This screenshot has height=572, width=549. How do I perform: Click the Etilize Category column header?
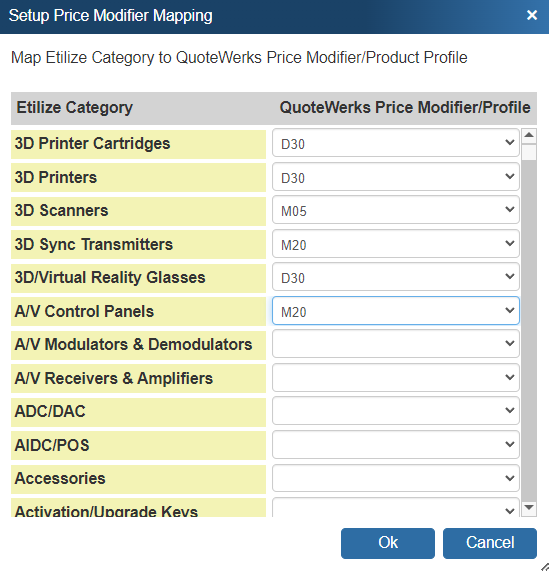(75, 108)
